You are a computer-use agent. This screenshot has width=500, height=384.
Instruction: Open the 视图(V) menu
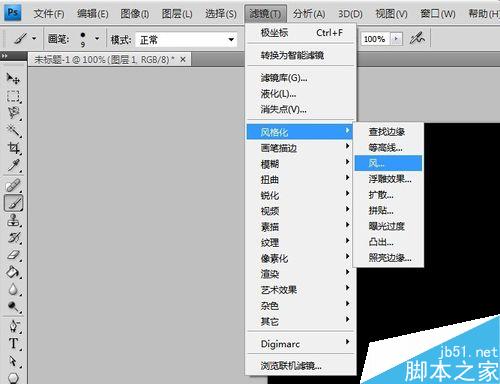point(391,14)
